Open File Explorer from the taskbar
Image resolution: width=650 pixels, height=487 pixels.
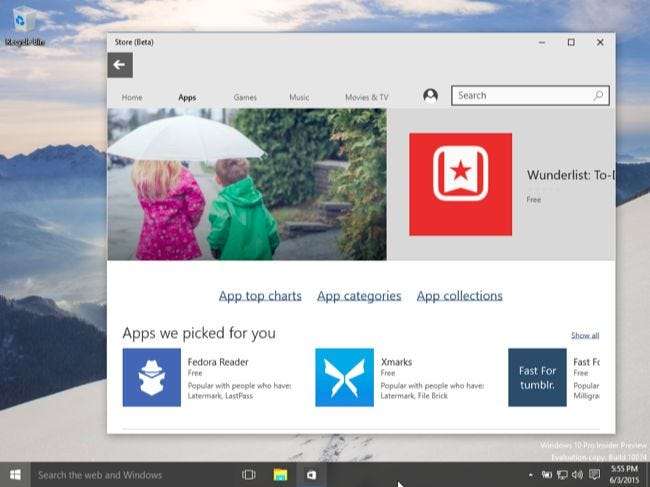(281, 474)
